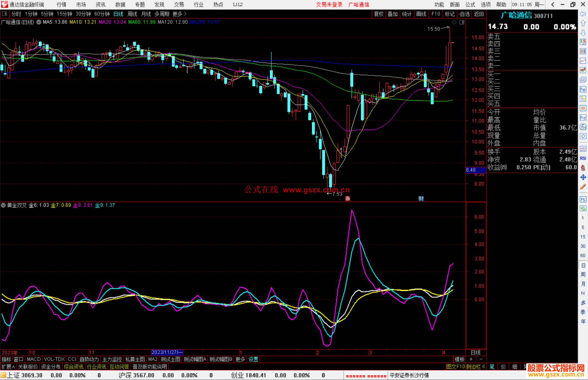Image resolution: width=588 pixels, height=380 pixels.
Task: Open the 广哈通信(日线) MA settings dropdown
Action: [39, 22]
